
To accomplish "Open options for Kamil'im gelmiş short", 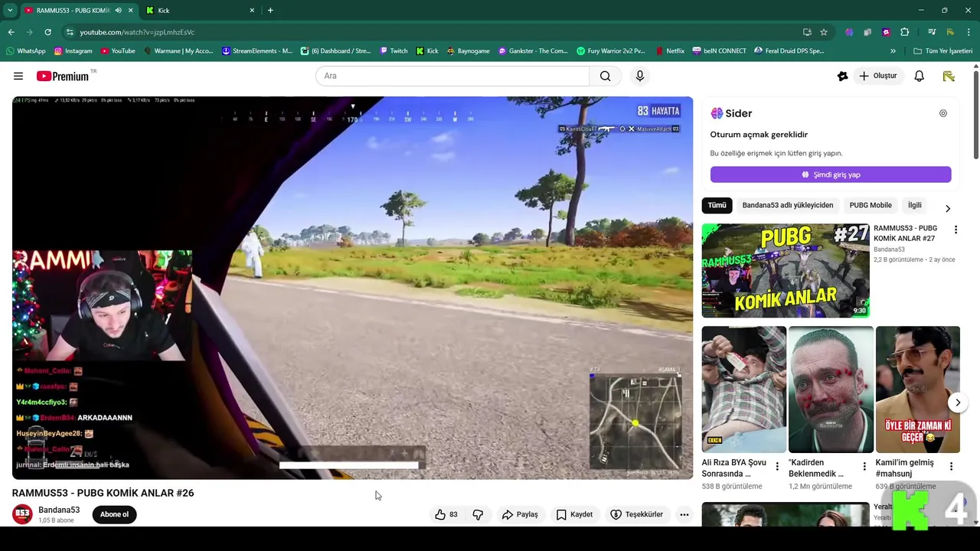I will [952, 466].
